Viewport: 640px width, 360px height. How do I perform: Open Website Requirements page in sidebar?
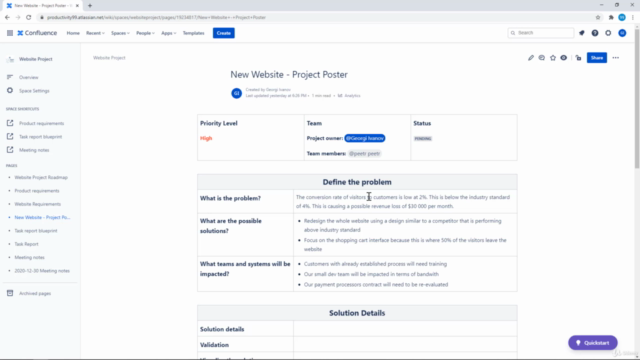[x=38, y=204]
